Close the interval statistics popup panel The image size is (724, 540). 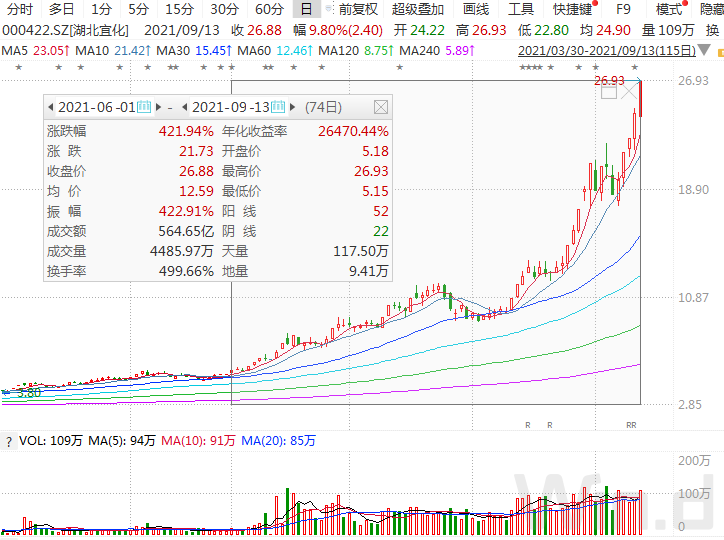[380, 107]
